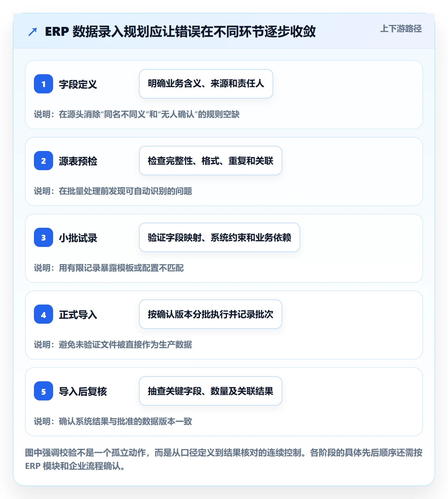The height and width of the screenshot is (499, 448).
Task: Select the 导入后复核 step heading
Action: tap(83, 392)
